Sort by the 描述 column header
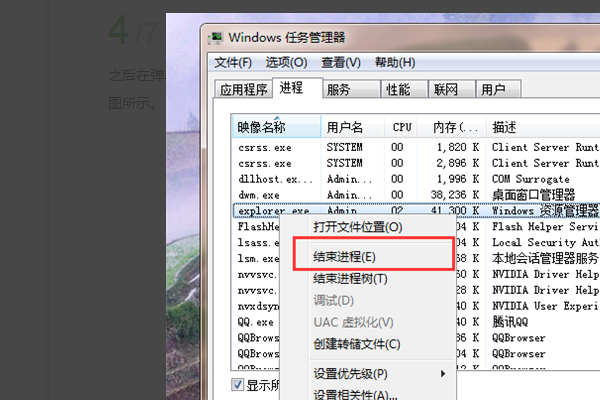The height and width of the screenshot is (400, 600). (543, 127)
